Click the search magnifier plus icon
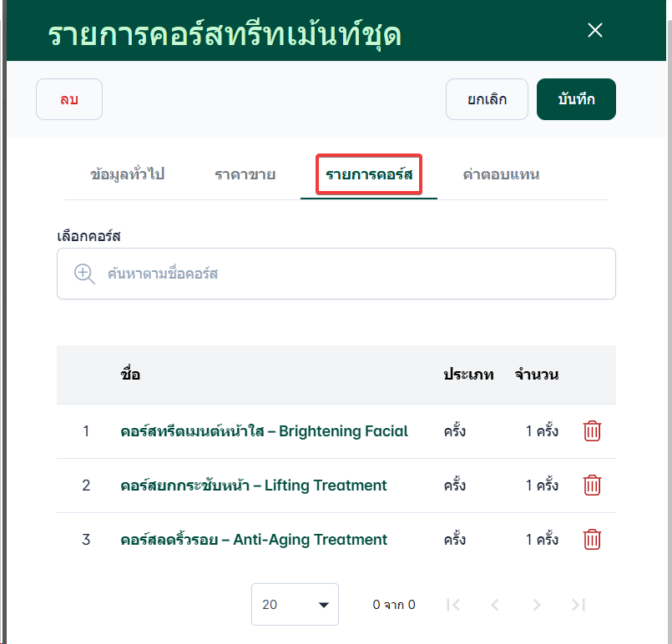672x644 pixels. coord(85,274)
